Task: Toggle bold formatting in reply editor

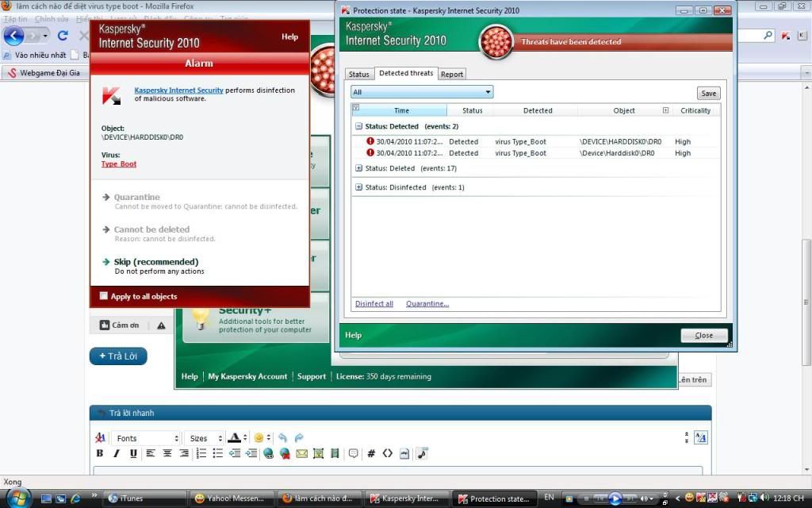Action: point(100,453)
